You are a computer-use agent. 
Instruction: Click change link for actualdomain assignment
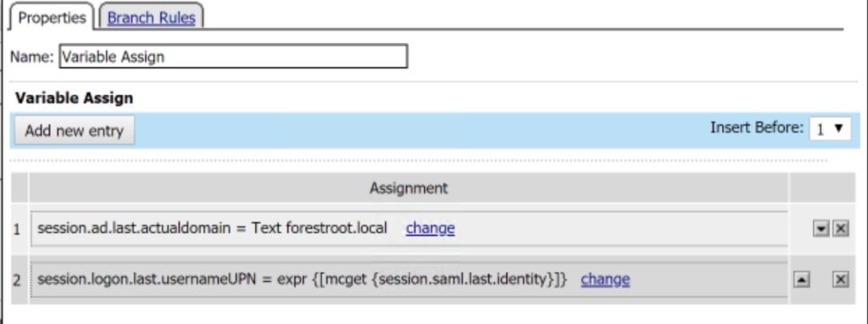pyautogui.click(x=430, y=228)
